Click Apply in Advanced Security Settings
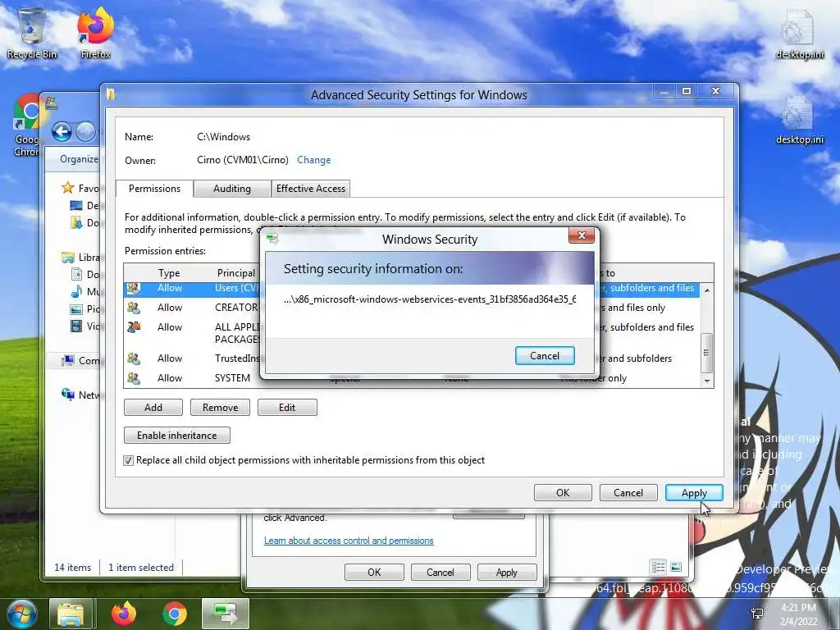Screen dimensions: 840x630 (694, 493)
